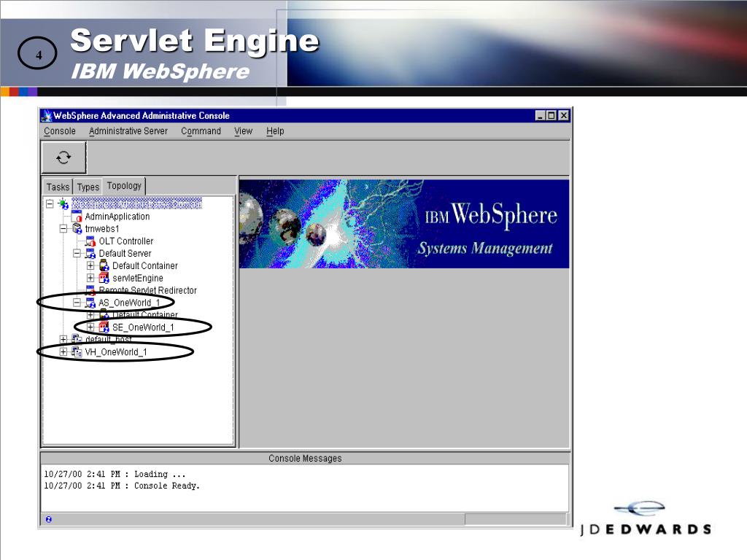Click the servletEngine icon
The image size is (747, 560).
104,278
